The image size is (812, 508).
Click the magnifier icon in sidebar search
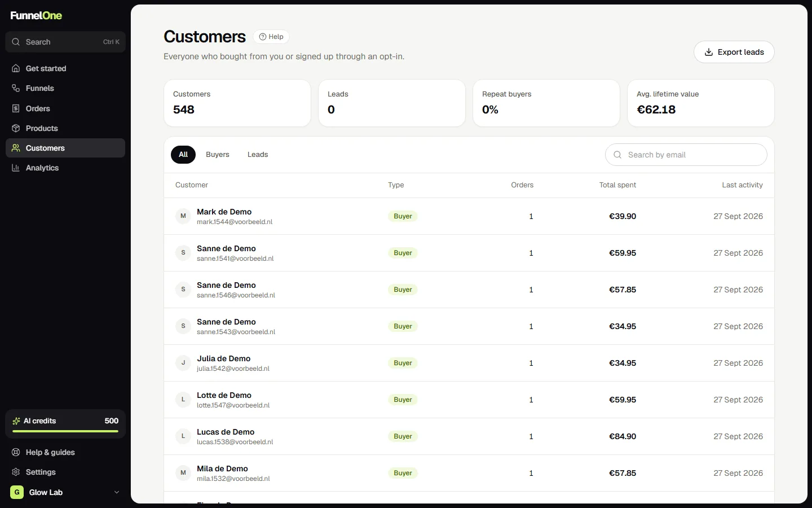(x=16, y=42)
